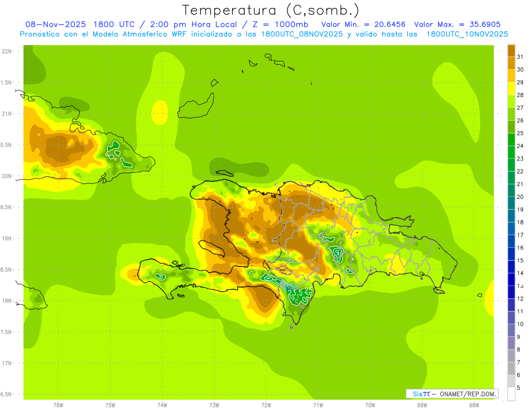The height and width of the screenshot is (411, 532).
Task: Pick the gold swatch between 29 and 30
Action: [511, 76]
